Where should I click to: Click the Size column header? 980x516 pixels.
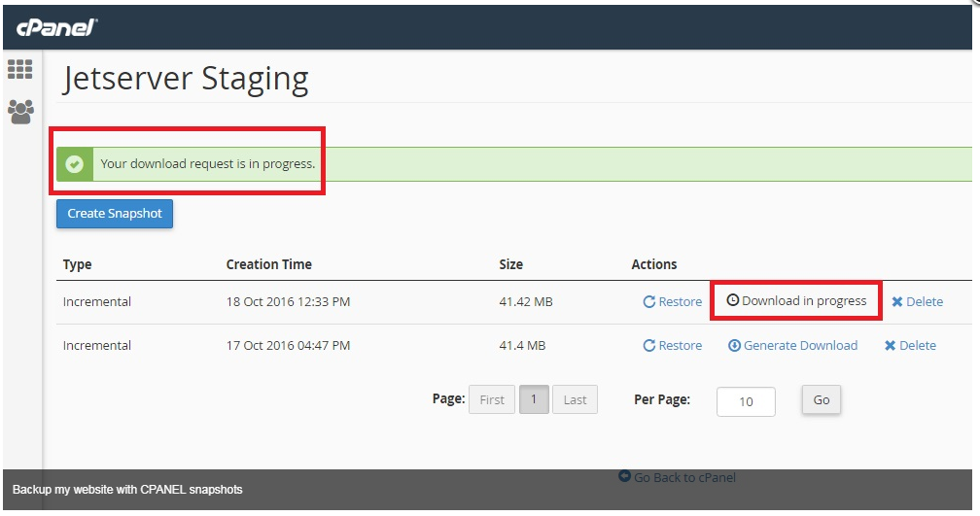point(510,264)
